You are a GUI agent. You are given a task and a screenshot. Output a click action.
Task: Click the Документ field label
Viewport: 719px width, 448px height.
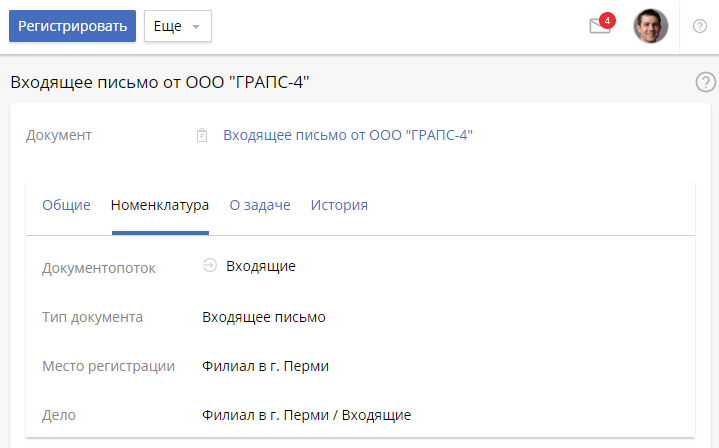pyautogui.click(x=59, y=135)
